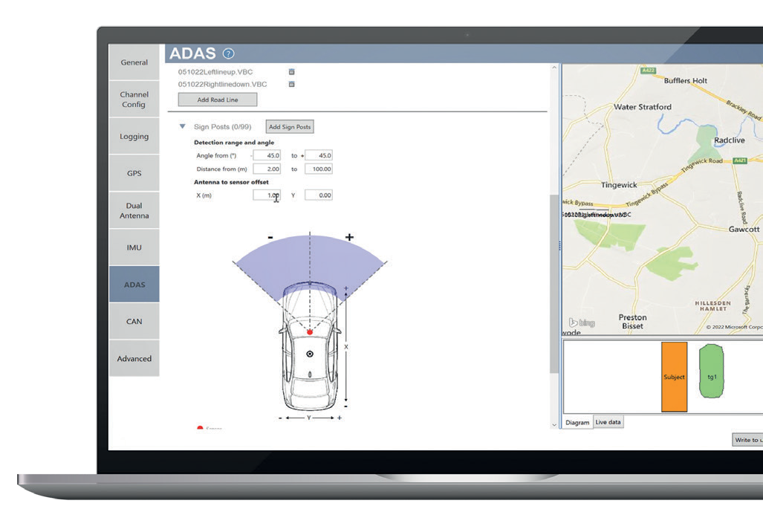Open the Dual Antenna settings page
The height and width of the screenshot is (532, 763).
(x=134, y=210)
